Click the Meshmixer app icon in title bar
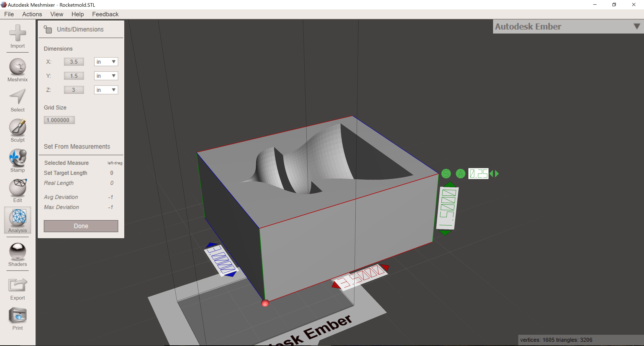The width and height of the screenshot is (644, 346). coord(4,5)
